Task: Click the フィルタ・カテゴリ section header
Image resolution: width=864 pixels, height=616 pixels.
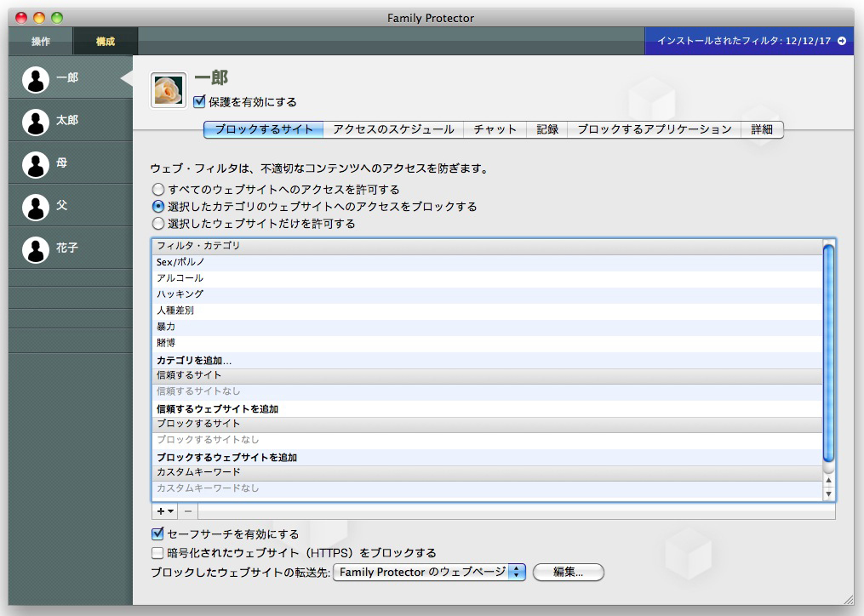Action: point(487,246)
